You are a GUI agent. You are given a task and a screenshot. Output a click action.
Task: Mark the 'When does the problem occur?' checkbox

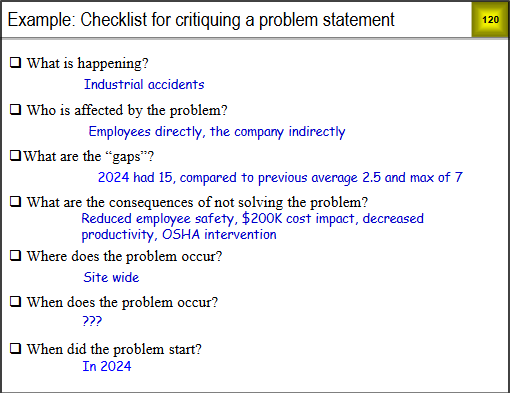tap(15, 301)
